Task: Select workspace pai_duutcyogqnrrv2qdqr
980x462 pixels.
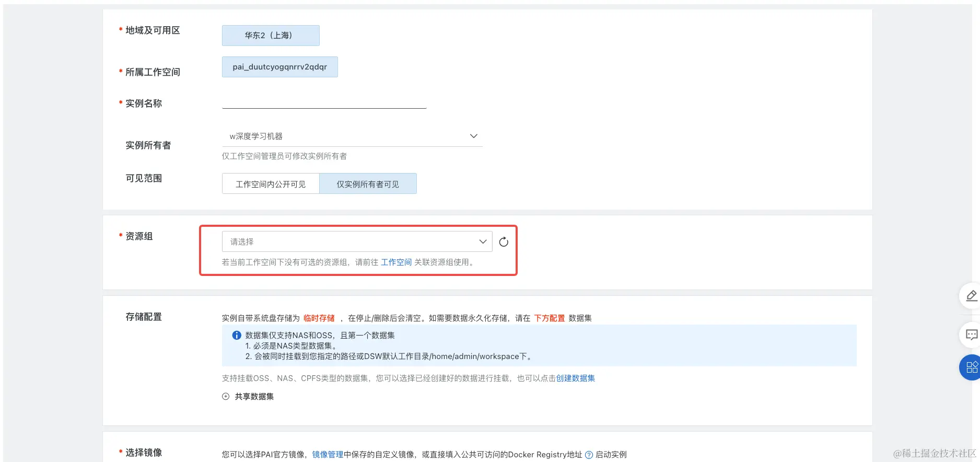Action: [280, 67]
